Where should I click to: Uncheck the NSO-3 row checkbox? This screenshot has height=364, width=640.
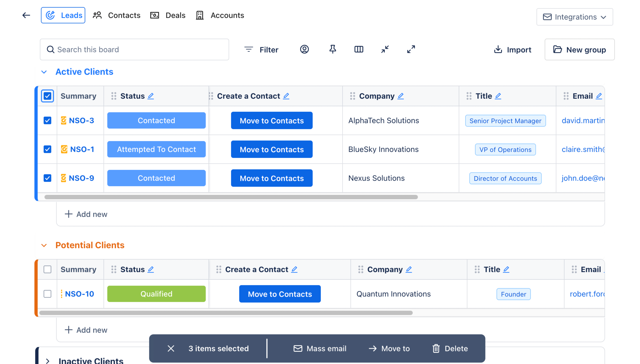(x=47, y=120)
